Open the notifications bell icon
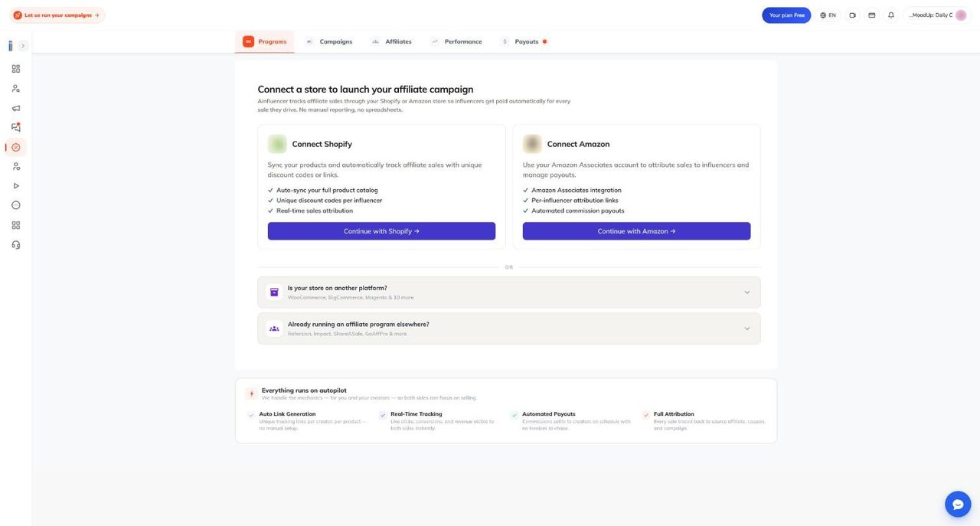The height and width of the screenshot is (526, 980). coord(891,15)
